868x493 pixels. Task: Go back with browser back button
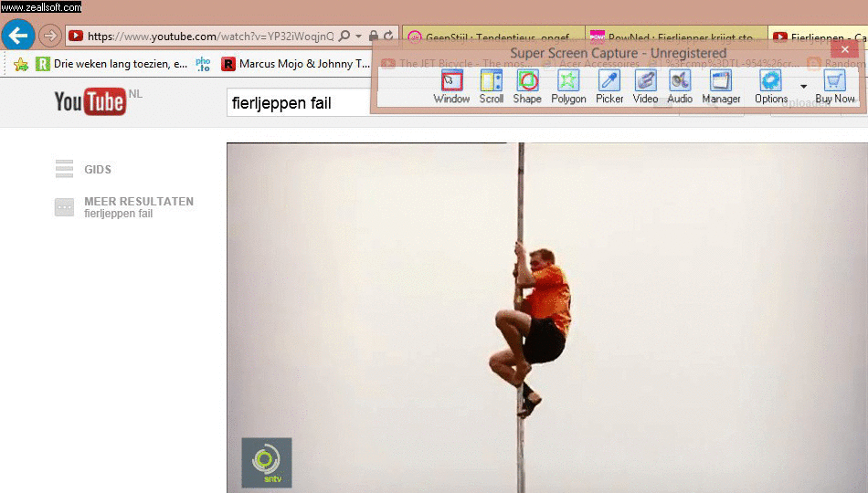pos(18,36)
